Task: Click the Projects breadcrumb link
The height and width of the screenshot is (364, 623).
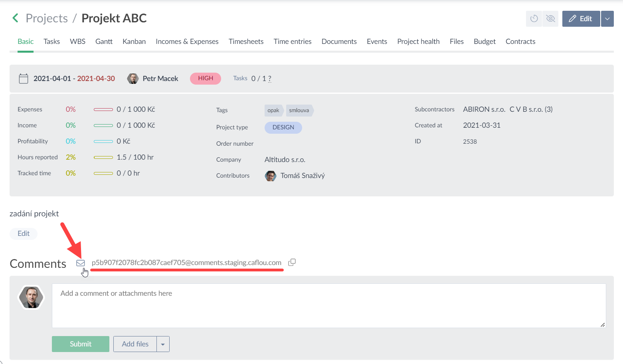Action: pos(47,18)
